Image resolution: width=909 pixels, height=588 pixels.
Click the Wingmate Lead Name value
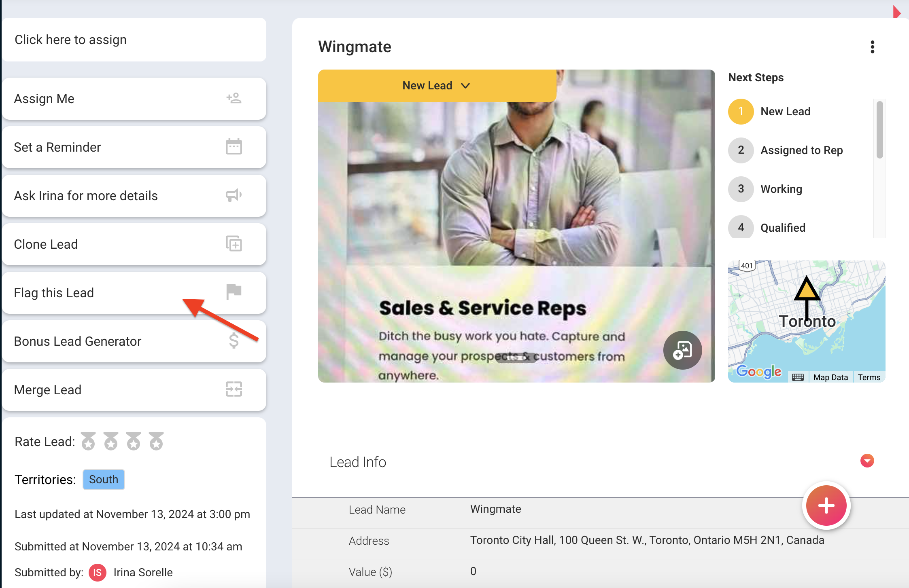495,509
